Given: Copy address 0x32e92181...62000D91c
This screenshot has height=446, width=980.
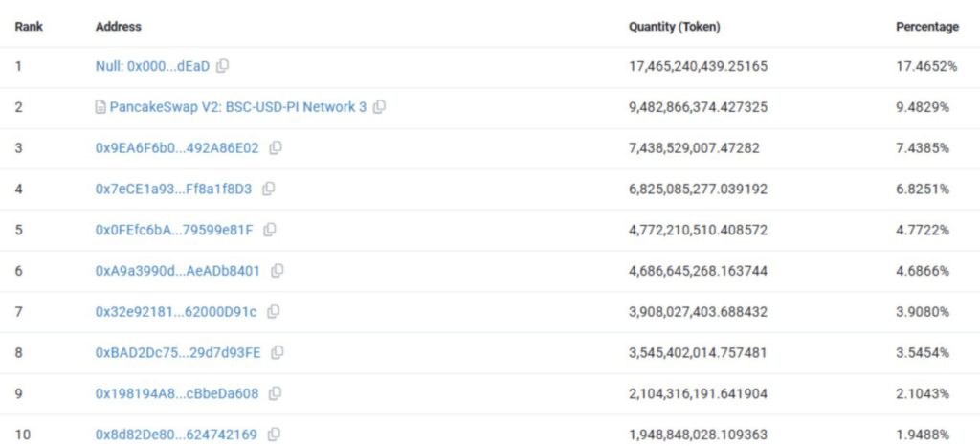Looking at the screenshot, I should [273, 312].
